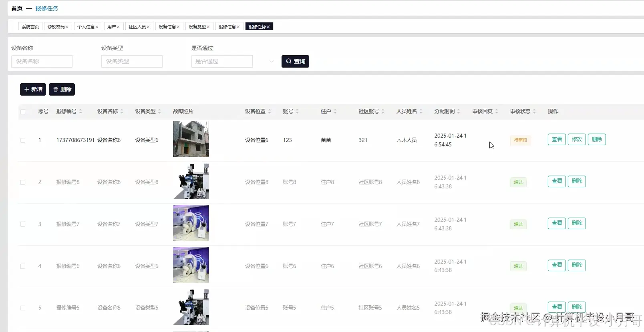This screenshot has height=332, width=644.
Task: Sort by 分配时间 column arrows
Action: (459, 111)
